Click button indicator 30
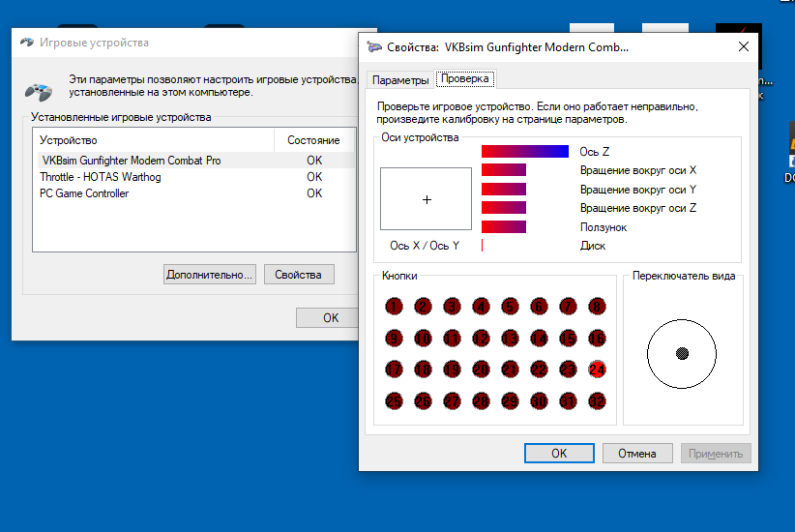The height and width of the screenshot is (532, 795). (x=539, y=401)
